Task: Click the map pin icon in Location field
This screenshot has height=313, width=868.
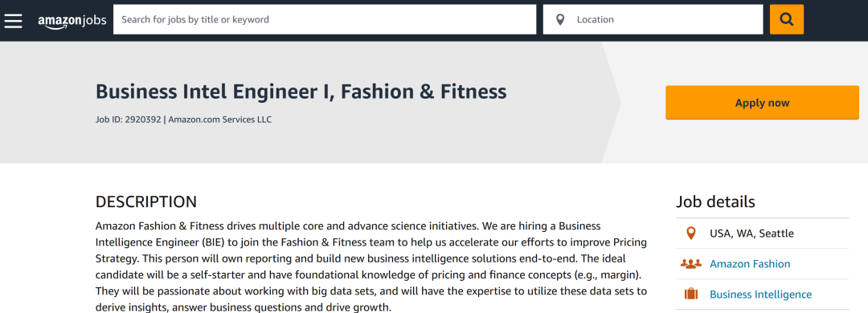Action: (560, 20)
